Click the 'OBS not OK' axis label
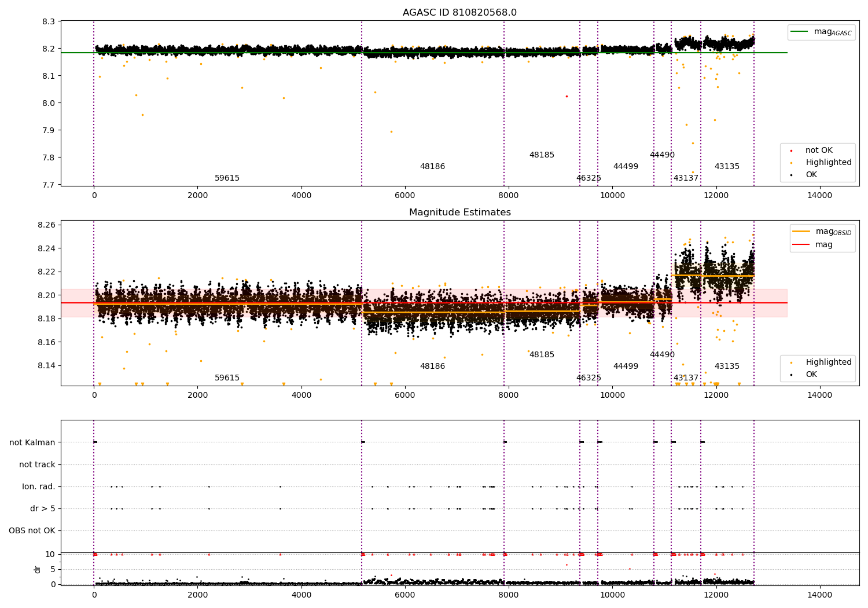Screen dimensions: 868x608 click(32, 530)
